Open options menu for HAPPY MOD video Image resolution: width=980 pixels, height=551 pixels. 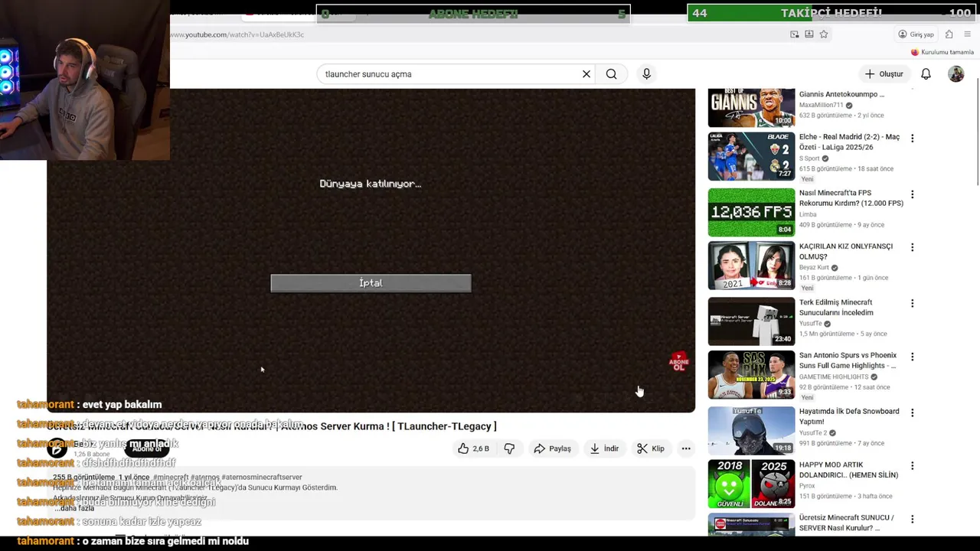[912, 465]
